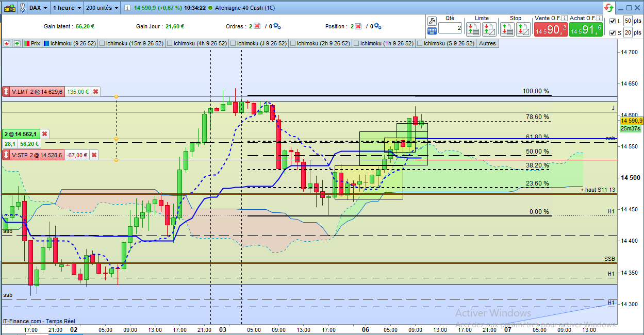
Task: Click the -67,00 € stop loss value
Action: click(77, 155)
